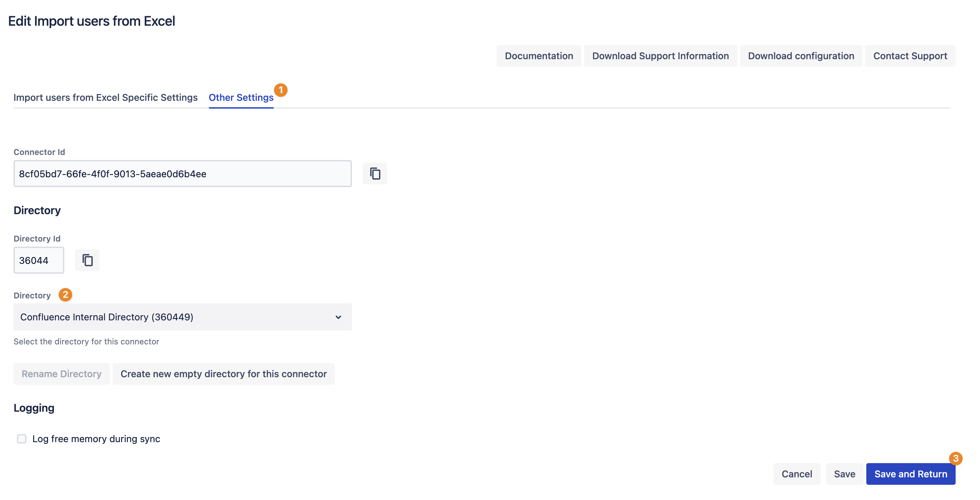The height and width of the screenshot is (500, 980).
Task: Copy the Connector Id to clipboard
Action: (375, 174)
